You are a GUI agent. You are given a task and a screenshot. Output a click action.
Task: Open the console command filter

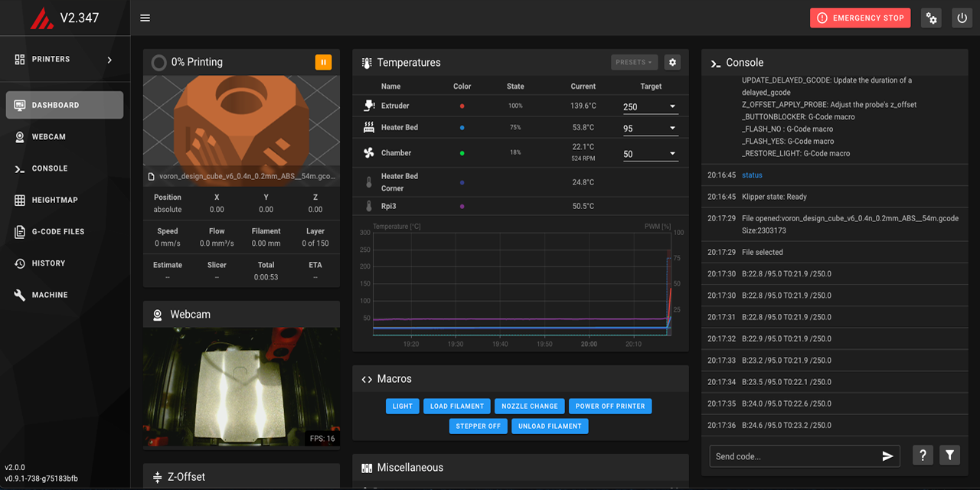[x=949, y=455]
